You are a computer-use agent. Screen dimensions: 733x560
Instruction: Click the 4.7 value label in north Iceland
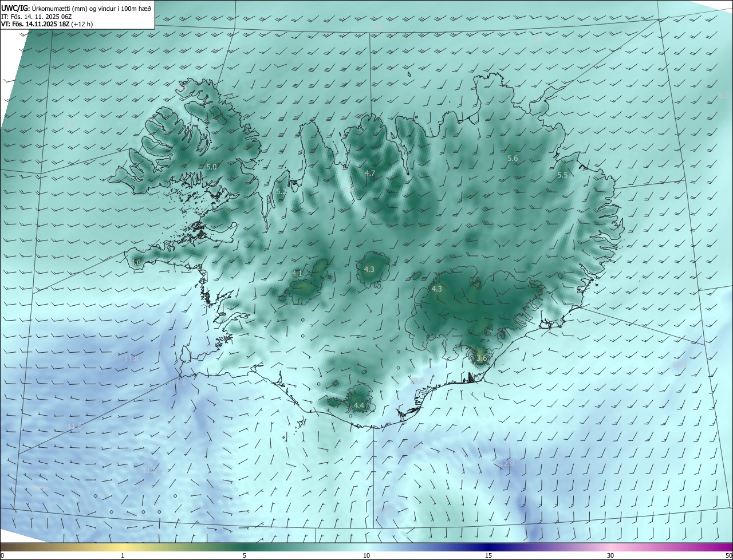[x=370, y=173]
